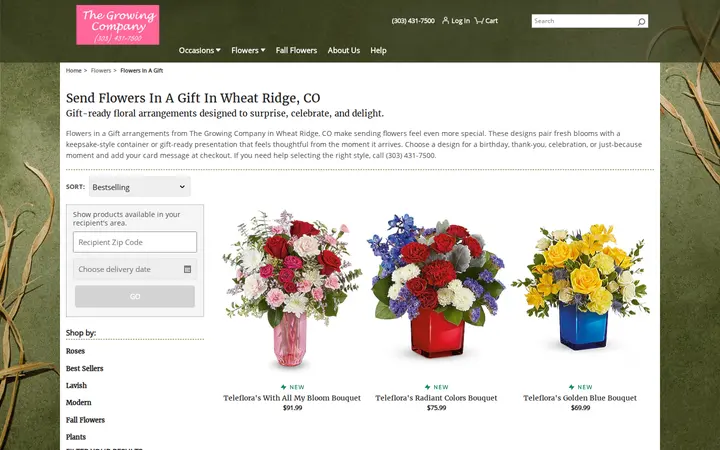Click Teleflora's Radiant Colors Bouquet title
This screenshot has height=450, width=720.
point(436,398)
